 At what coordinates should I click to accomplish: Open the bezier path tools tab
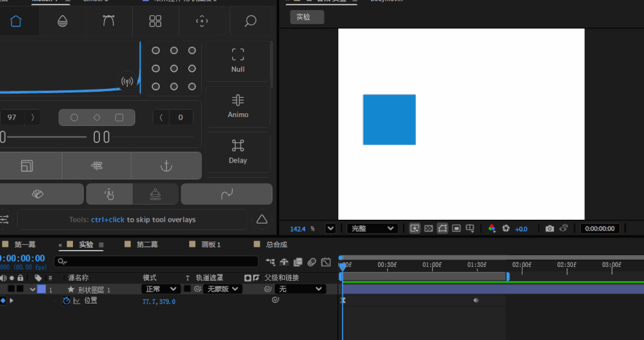pyautogui.click(x=108, y=21)
